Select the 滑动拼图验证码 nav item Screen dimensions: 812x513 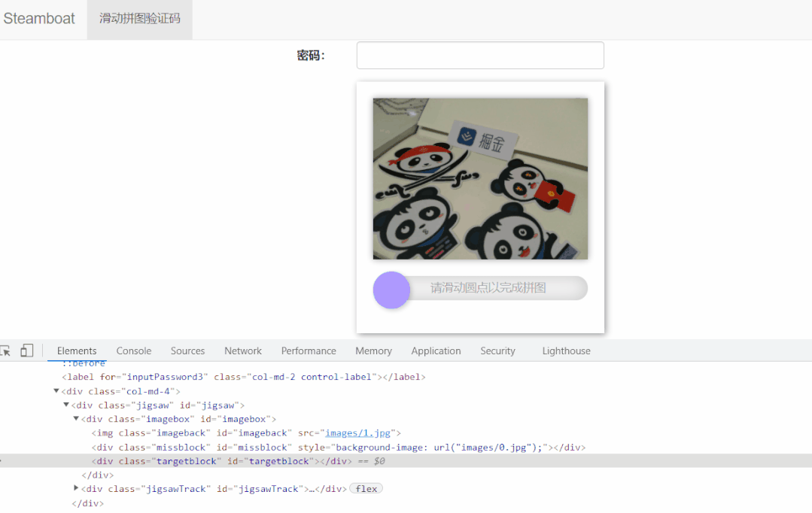coord(140,19)
